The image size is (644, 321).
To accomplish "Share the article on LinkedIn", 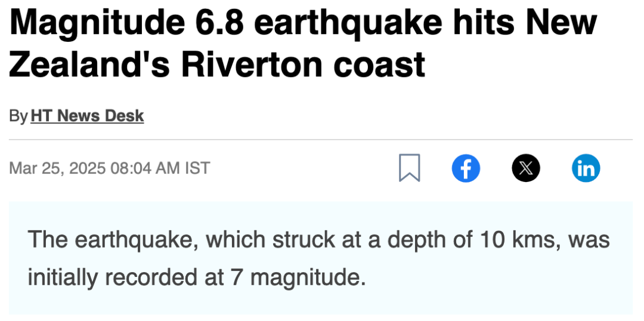I will coord(586,168).
